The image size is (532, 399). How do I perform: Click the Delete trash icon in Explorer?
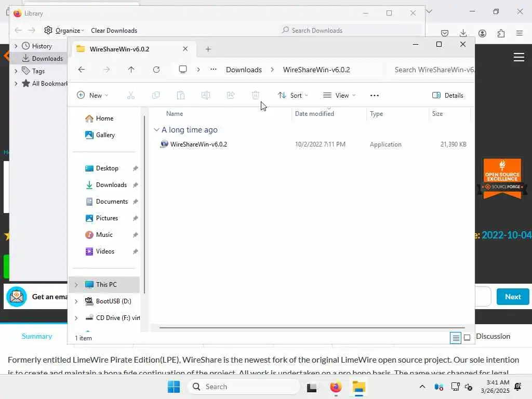pos(256,96)
